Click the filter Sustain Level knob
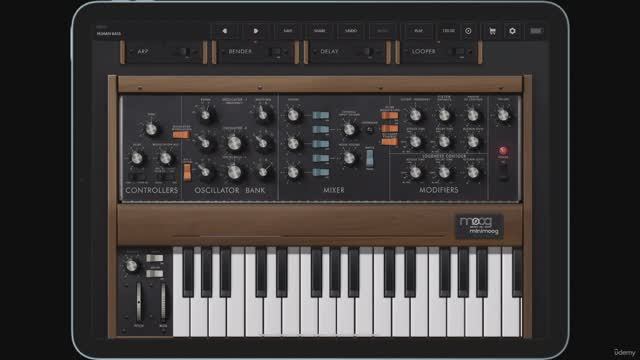 (x=473, y=142)
